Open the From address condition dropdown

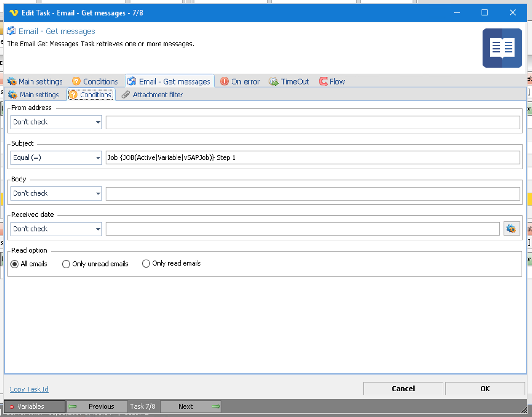click(56, 122)
